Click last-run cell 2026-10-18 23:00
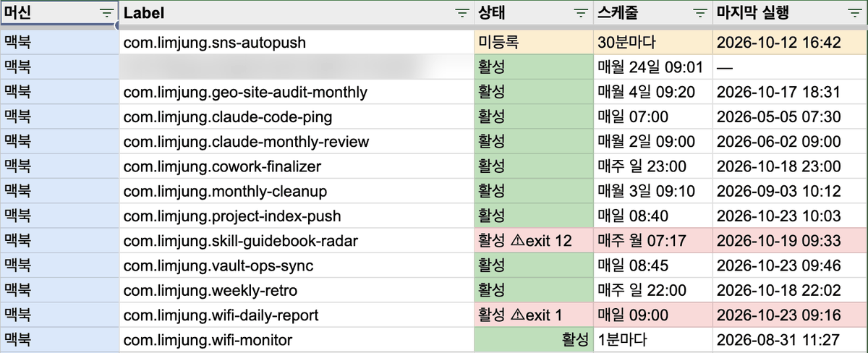This screenshot has height=353, width=868. [790, 166]
